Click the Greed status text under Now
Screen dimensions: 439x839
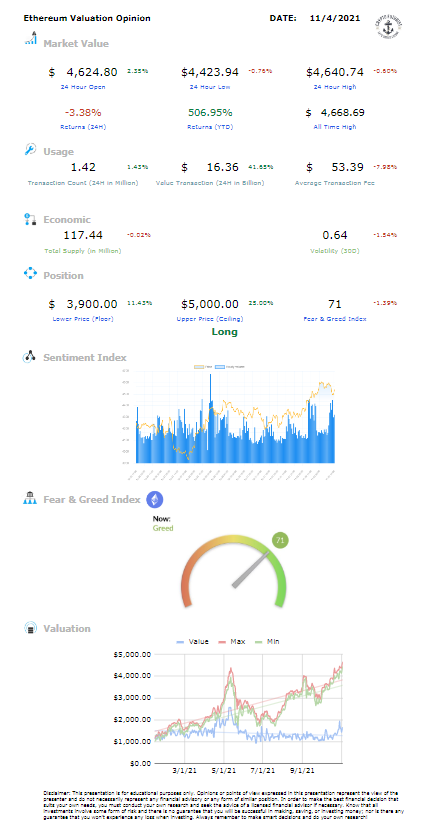click(x=163, y=528)
